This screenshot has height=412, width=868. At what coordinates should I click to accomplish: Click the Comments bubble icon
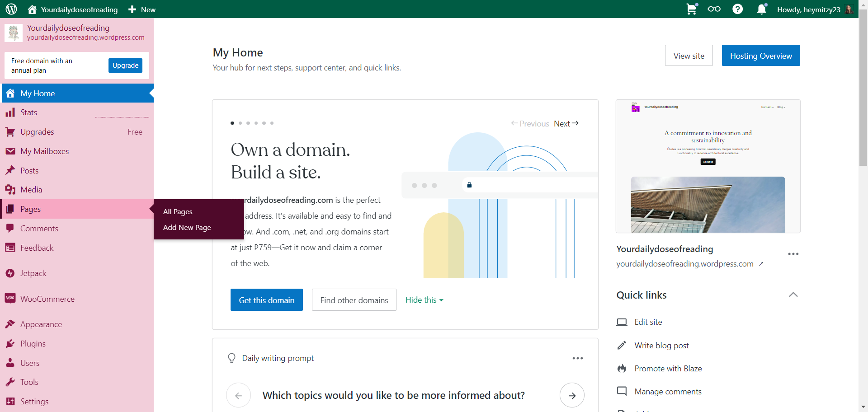[10, 229]
